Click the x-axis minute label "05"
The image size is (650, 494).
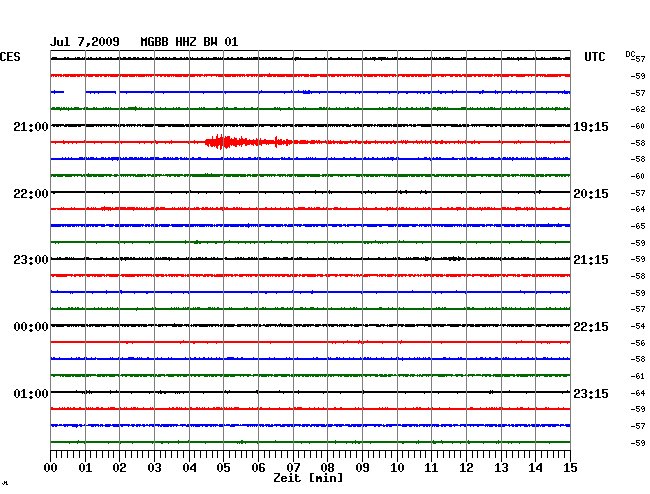coord(223,468)
